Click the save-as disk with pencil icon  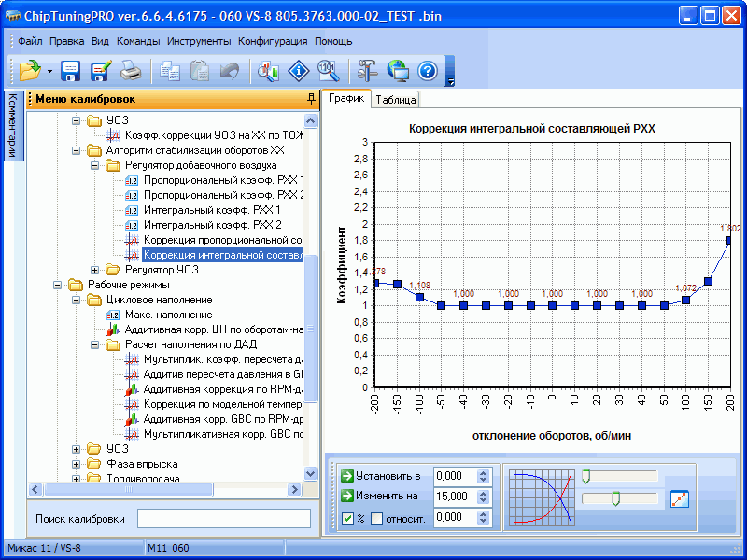pos(101,71)
